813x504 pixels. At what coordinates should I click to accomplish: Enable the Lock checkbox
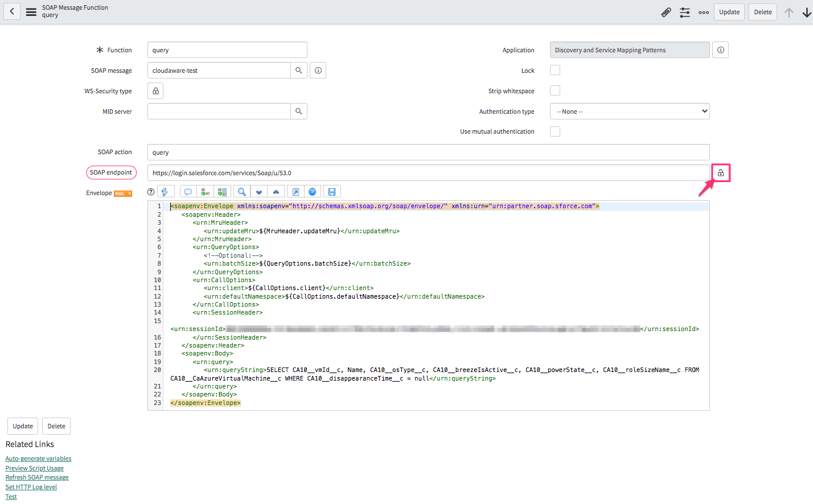[x=555, y=70]
